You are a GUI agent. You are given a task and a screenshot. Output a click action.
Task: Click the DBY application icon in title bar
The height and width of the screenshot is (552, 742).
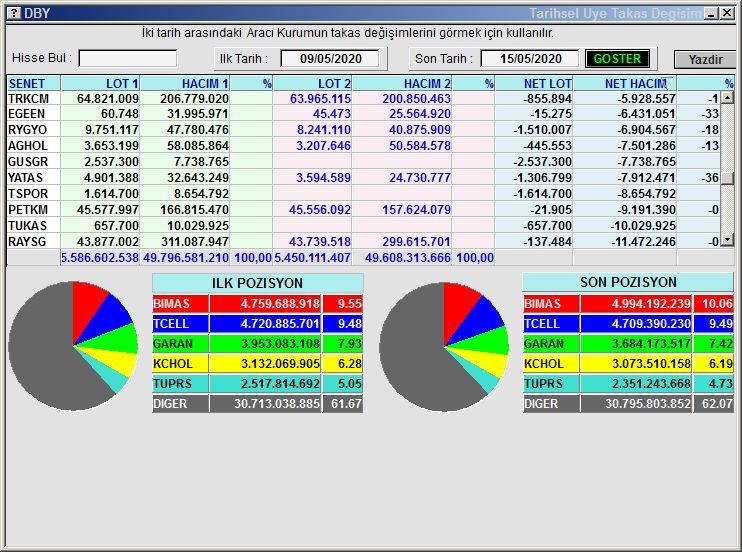point(12,13)
